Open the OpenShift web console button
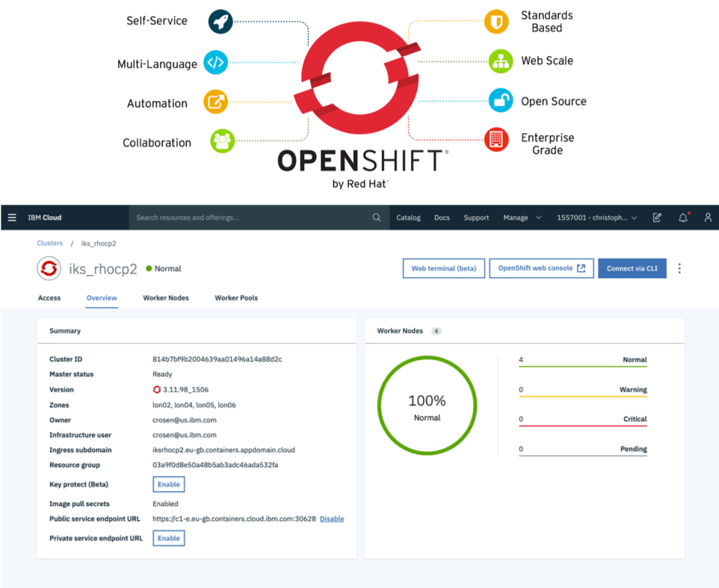Screen dimensions: 719x588 [541, 268]
